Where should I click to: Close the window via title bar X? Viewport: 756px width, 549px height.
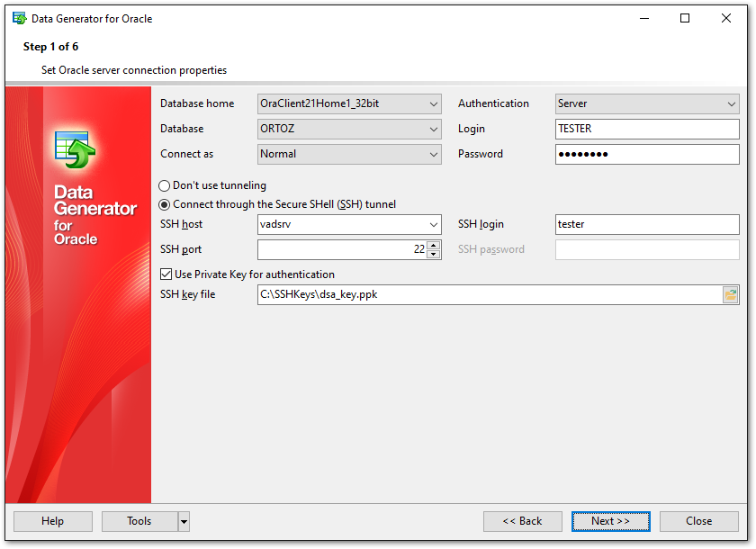click(726, 18)
